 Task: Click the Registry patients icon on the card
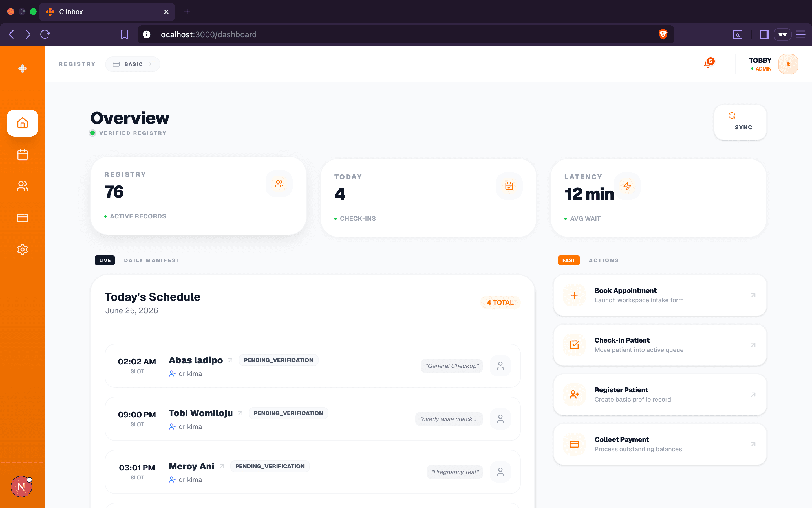click(x=279, y=184)
